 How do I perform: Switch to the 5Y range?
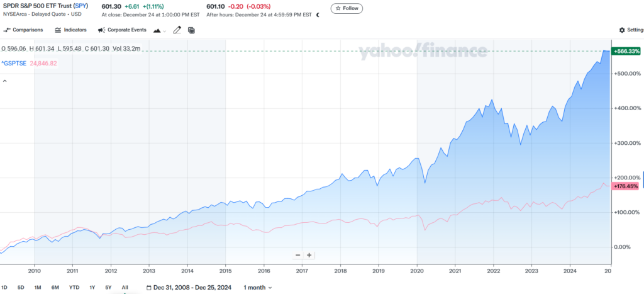[108, 288]
